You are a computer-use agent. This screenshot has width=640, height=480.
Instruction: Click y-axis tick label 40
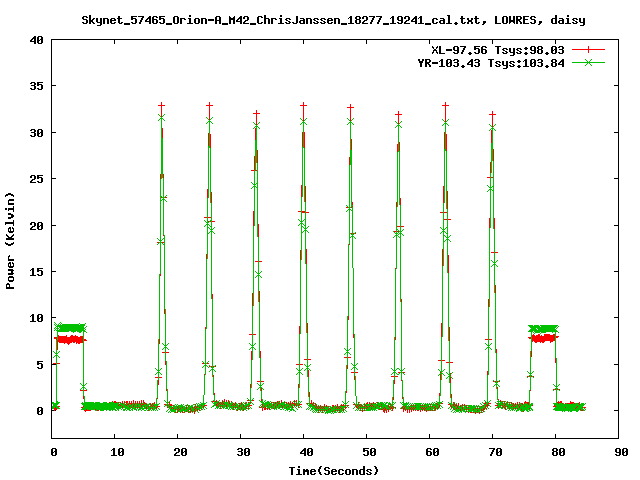coord(36,40)
